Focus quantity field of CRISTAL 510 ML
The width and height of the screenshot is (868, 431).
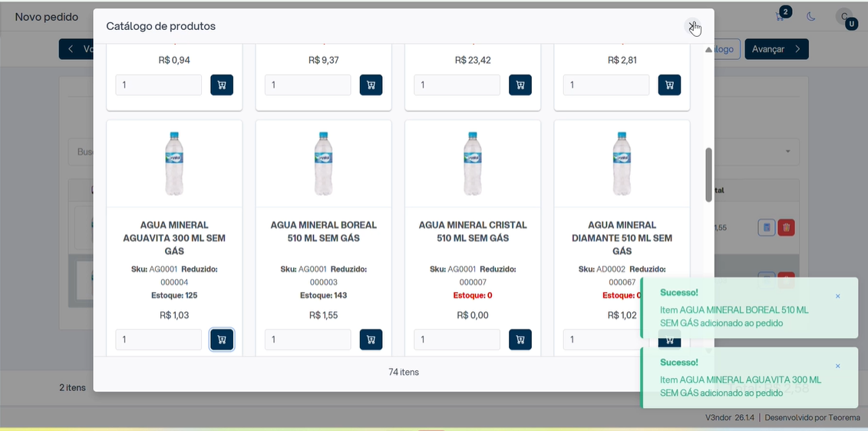pyautogui.click(x=457, y=340)
